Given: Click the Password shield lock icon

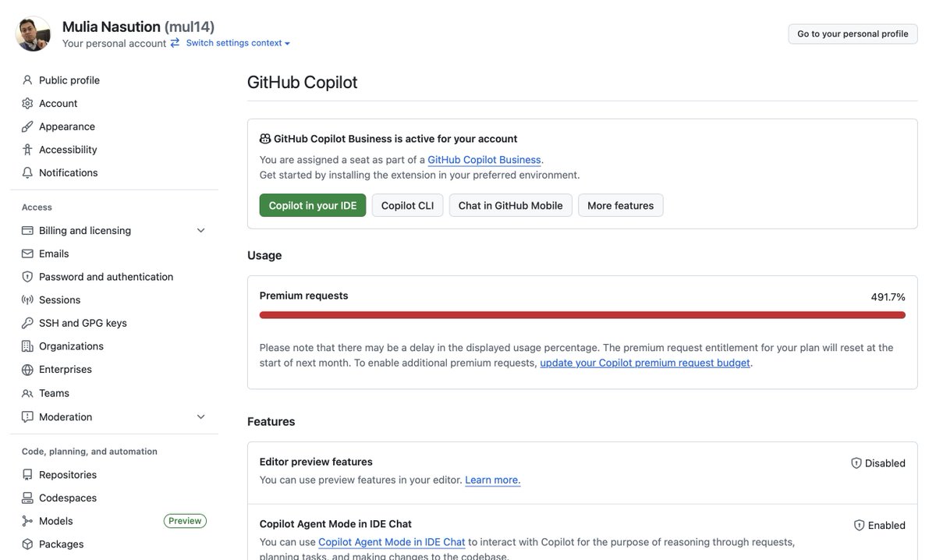Looking at the screenshot, I should tap(27, 277).
